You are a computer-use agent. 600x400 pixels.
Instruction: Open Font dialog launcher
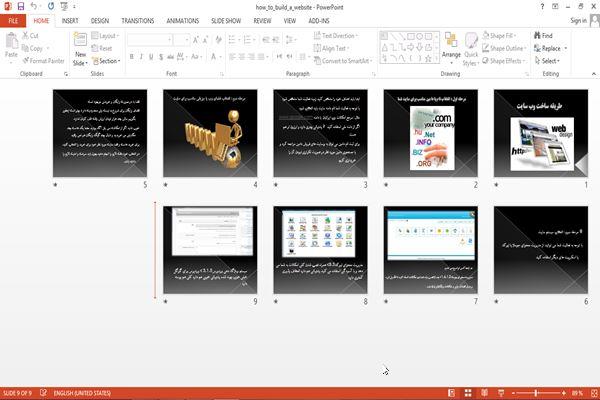[x=222, y=74]
